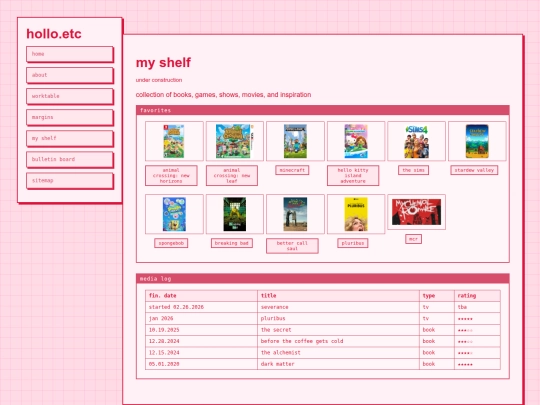Click the 'started 02.28.2026' date cell
The image size is (540, 405).
coord(201,307)
